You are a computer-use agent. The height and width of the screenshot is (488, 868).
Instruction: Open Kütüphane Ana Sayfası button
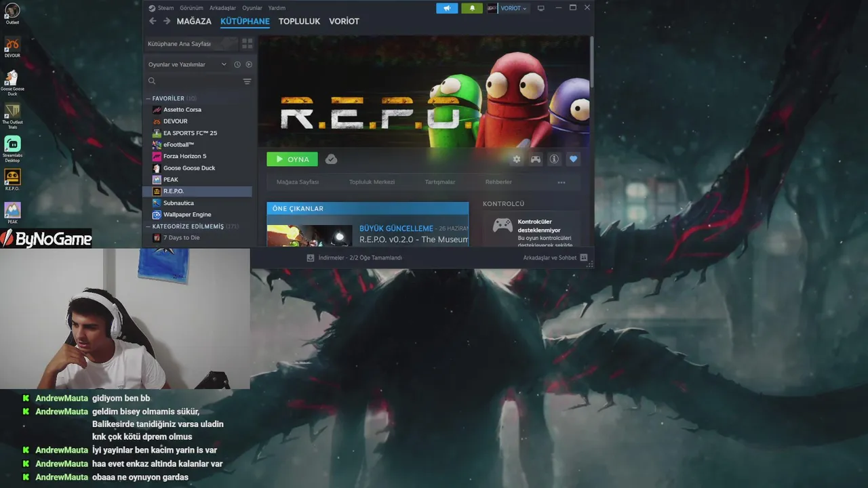pos(192,43)
